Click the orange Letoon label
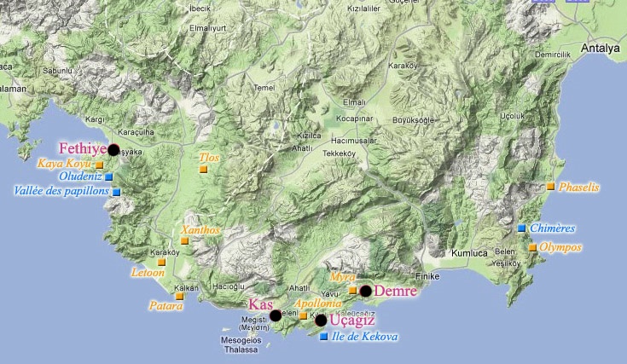 click(148, 273)
